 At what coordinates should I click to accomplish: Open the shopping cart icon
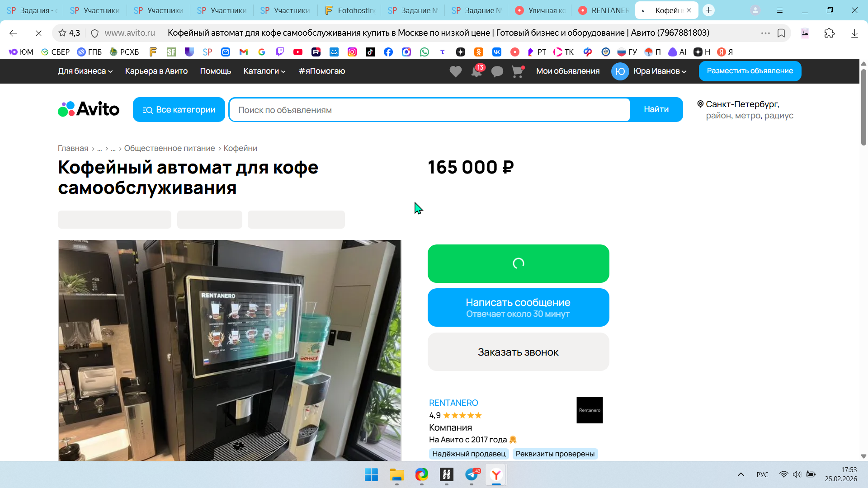pyautogui.click(x=517, y=71)
